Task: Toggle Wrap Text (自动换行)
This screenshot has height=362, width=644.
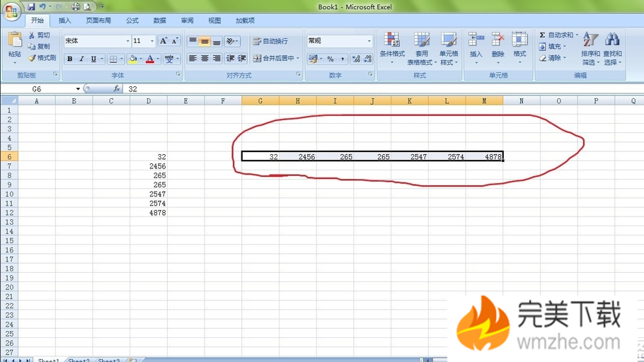Action: (x=270, y=41)
